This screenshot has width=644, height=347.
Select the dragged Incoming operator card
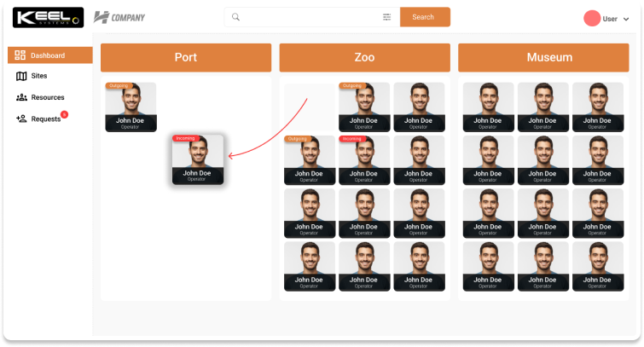coord(198,159)
